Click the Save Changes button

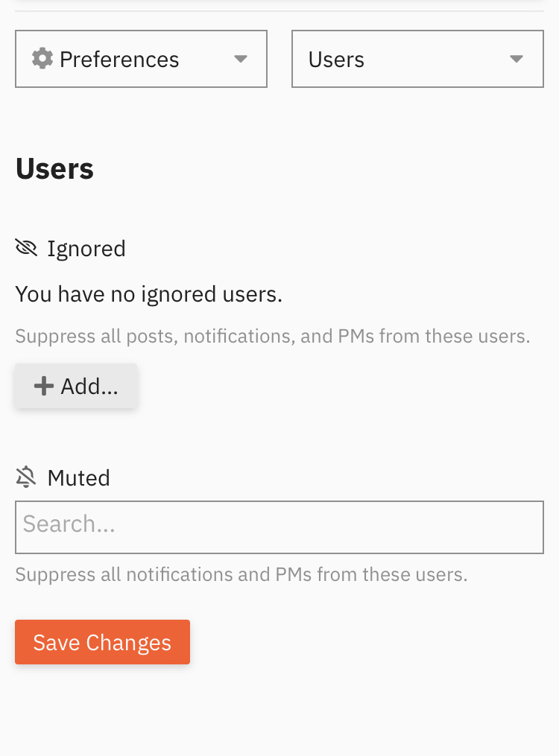(x=102, y=642)
